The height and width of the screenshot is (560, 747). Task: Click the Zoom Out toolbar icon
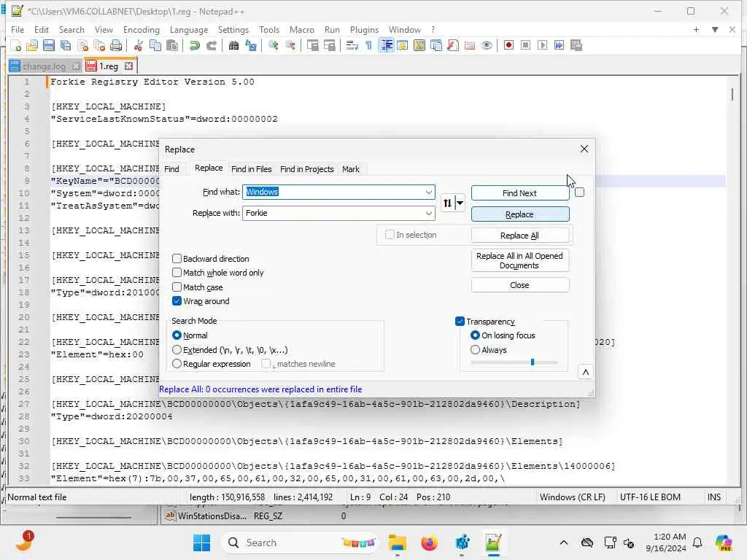click(x=290, y=46)
